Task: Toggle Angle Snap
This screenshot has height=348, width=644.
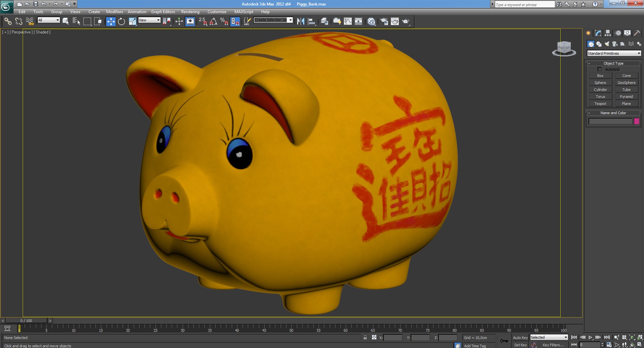Action: (213, 21)
